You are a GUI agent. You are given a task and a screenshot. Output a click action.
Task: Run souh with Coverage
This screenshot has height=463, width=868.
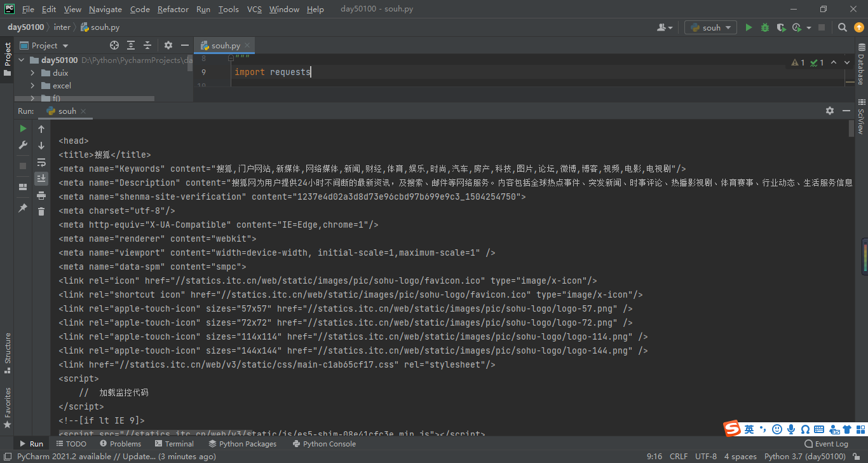pyautogui.click(x=781, y=27)
